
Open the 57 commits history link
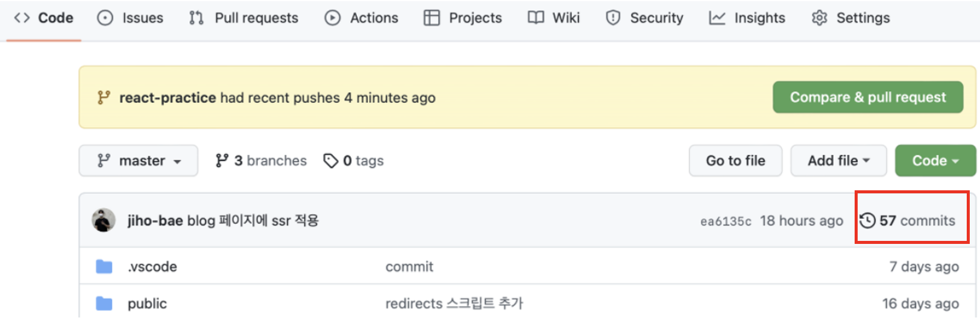point(907,221)
